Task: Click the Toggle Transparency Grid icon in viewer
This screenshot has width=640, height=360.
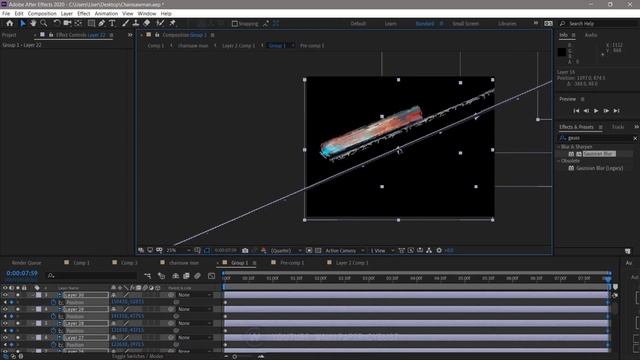Action: point(318,251)
